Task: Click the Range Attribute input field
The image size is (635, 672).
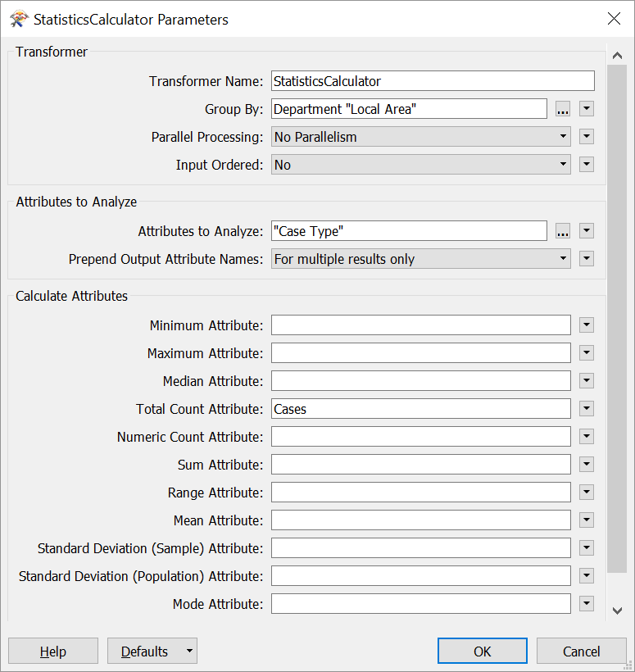Action: click(x=421, y=493)
